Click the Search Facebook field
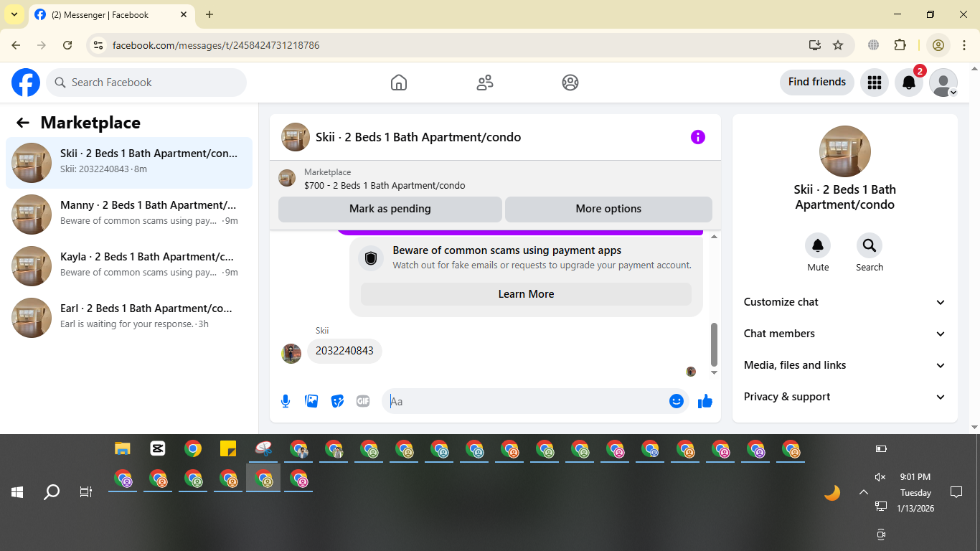The height and width of the screenshot is (551, 980). tap(146, 83)
